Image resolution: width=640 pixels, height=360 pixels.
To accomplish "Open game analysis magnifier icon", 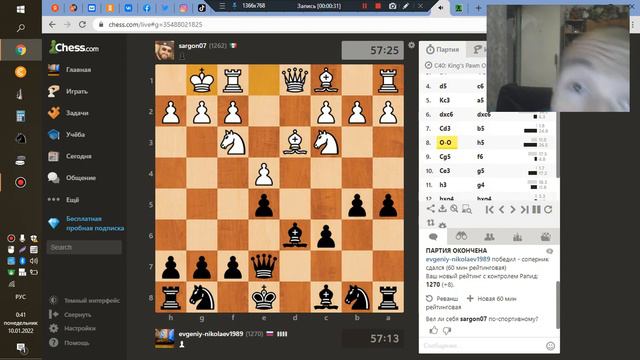I will (x=454, y=209).
